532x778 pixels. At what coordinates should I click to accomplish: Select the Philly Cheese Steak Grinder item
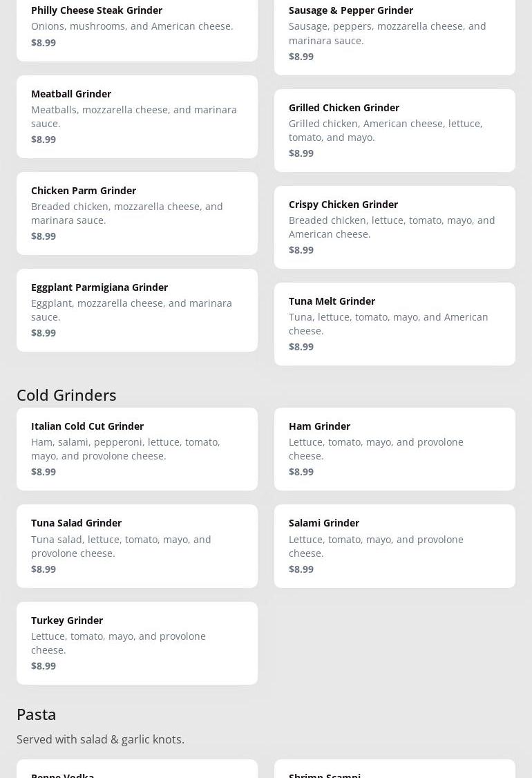click(x=137, y=30)
